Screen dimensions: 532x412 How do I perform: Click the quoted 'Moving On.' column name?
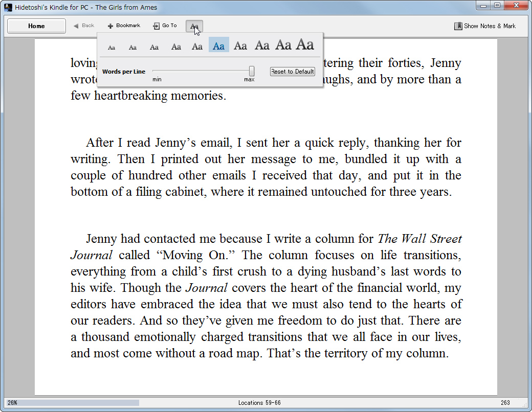(x=195, y=255)
